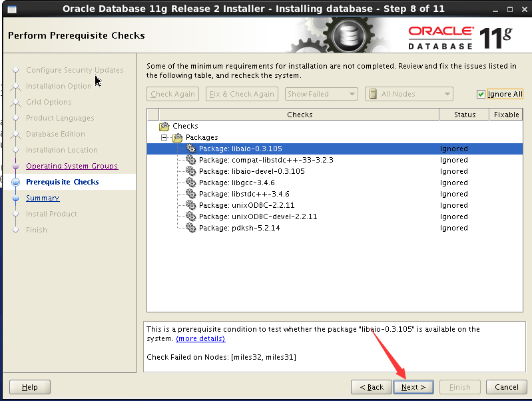Toggle the Ignore All checkbox
532x401 pixels.
481,94
